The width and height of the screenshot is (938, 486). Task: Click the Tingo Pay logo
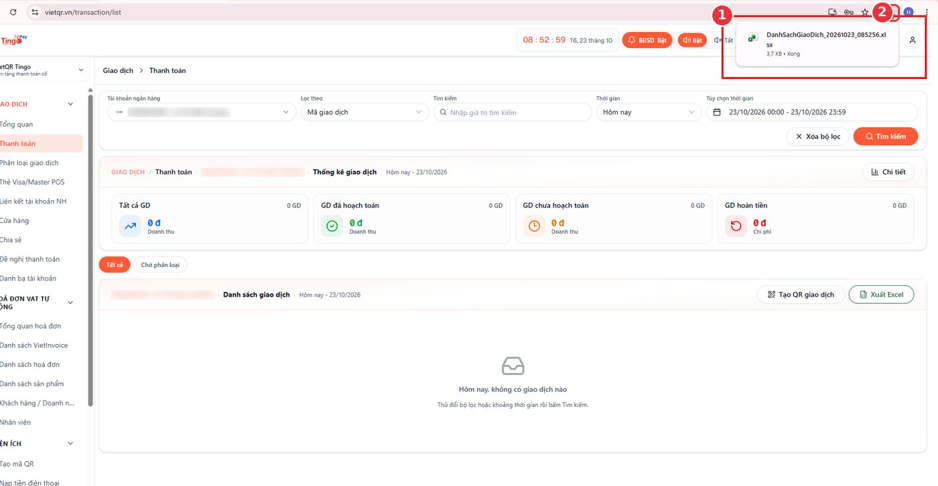[13, 40]
